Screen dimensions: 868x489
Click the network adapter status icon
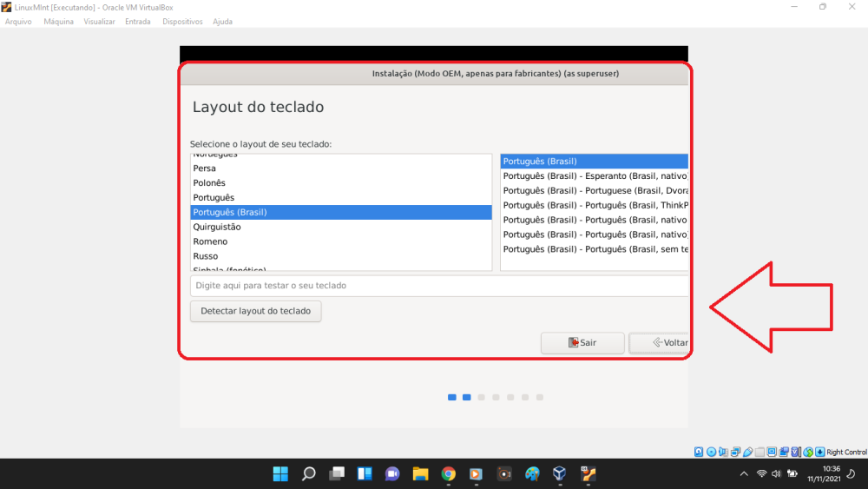(x=735, y=452)
